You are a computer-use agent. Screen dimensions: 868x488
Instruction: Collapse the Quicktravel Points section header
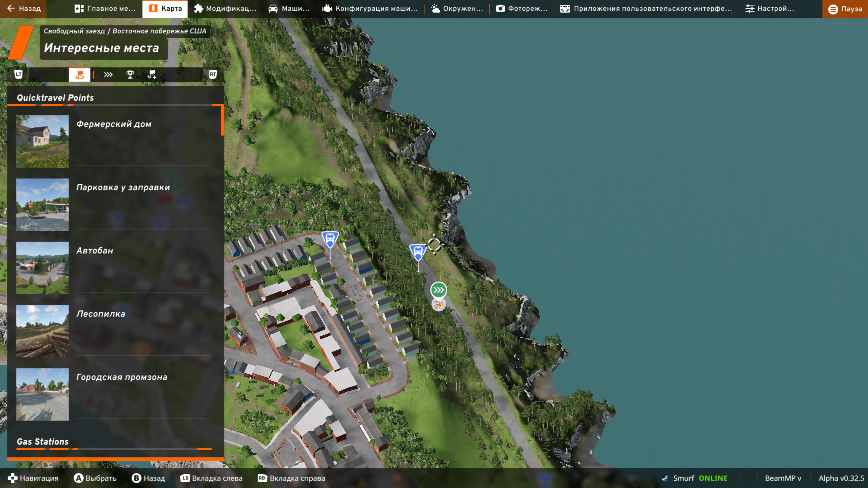(55, 98)
